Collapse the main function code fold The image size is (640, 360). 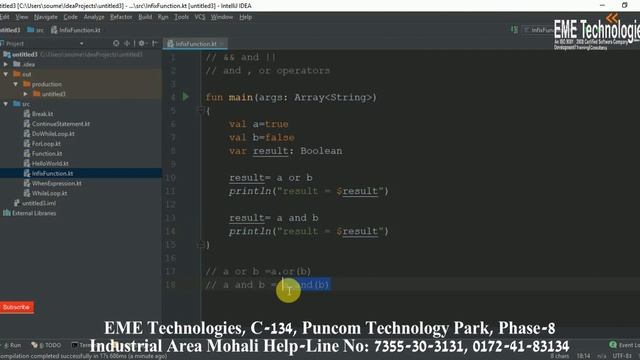[200, 109]
